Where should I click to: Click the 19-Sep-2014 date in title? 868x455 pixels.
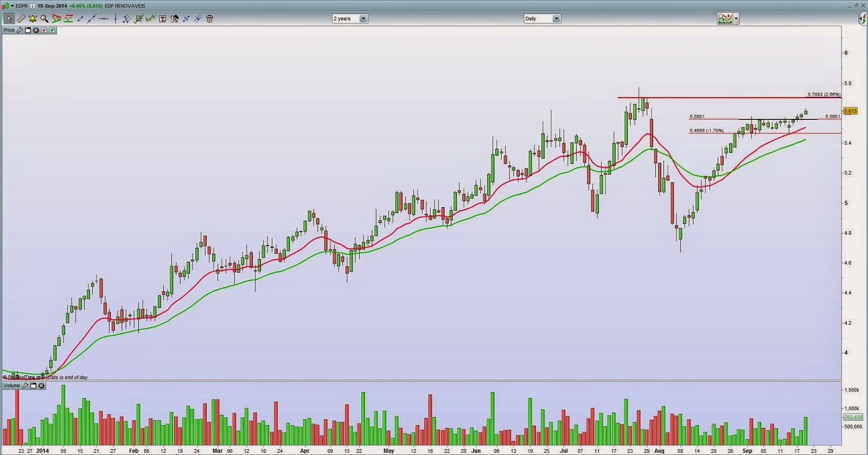(52, 6)
